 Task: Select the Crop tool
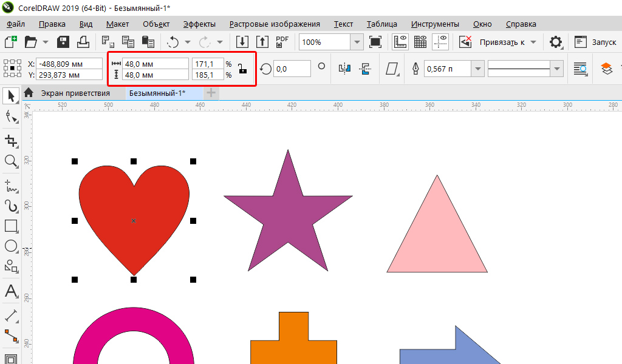pyautogui.click(x=11, y=141)
